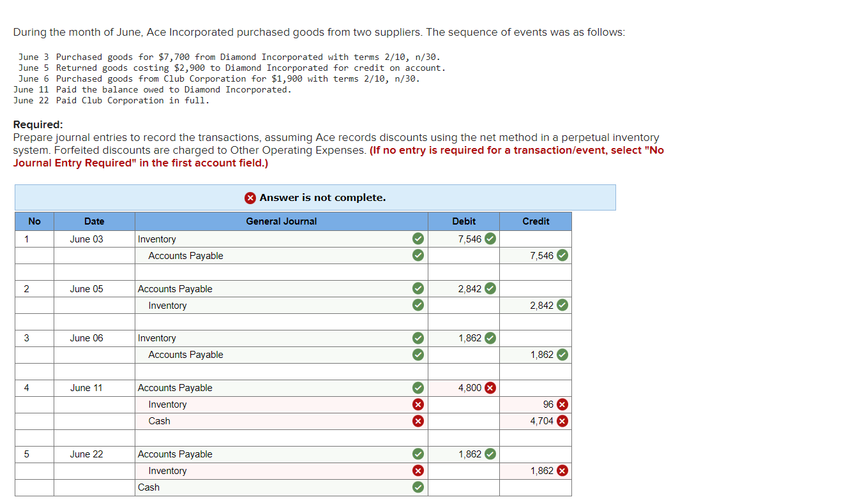Click the green check next to June 03 Inventory

(x=417, y=239)
